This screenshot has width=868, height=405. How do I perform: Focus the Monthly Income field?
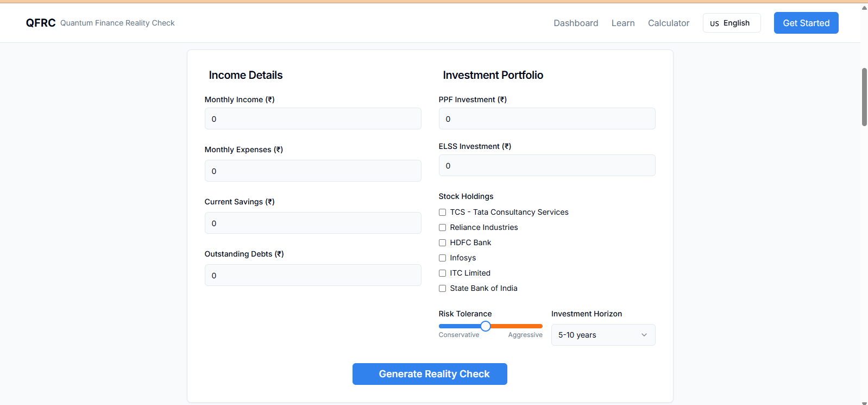pos(313,119)
